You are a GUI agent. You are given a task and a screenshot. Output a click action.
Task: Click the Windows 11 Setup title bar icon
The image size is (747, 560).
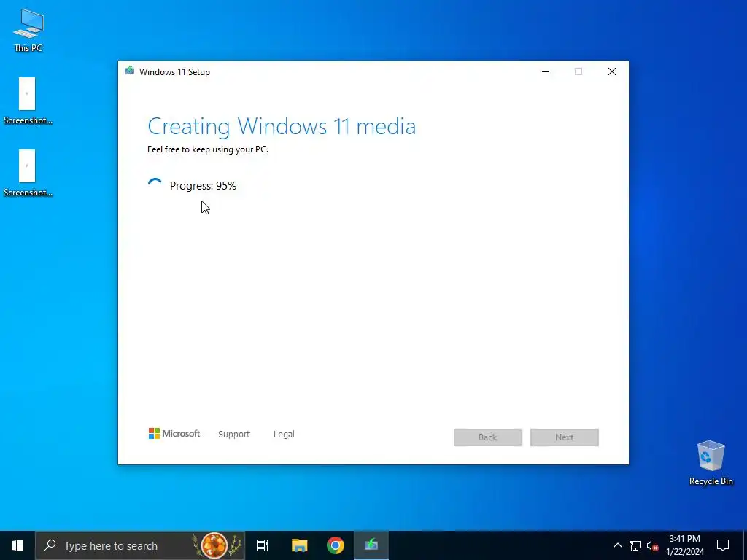point(129,71)
